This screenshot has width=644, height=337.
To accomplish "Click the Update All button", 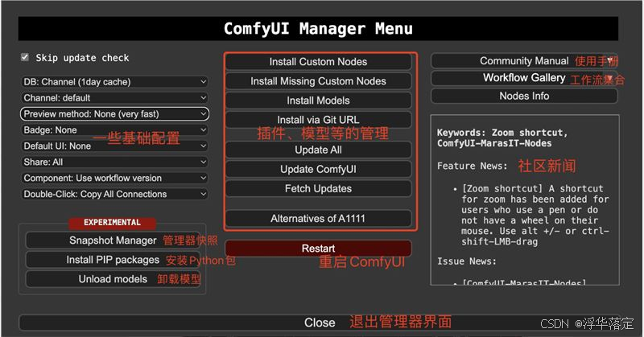I will coord(318,150).
